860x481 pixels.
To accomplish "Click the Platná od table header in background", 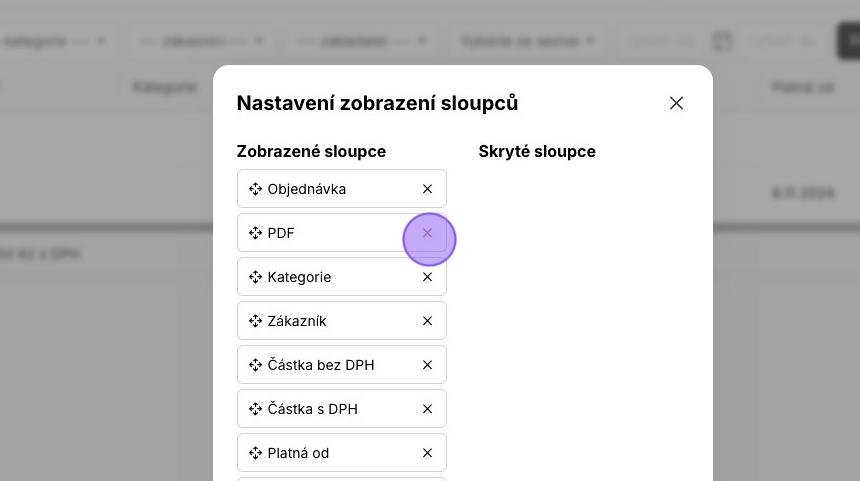I will 802,87.
